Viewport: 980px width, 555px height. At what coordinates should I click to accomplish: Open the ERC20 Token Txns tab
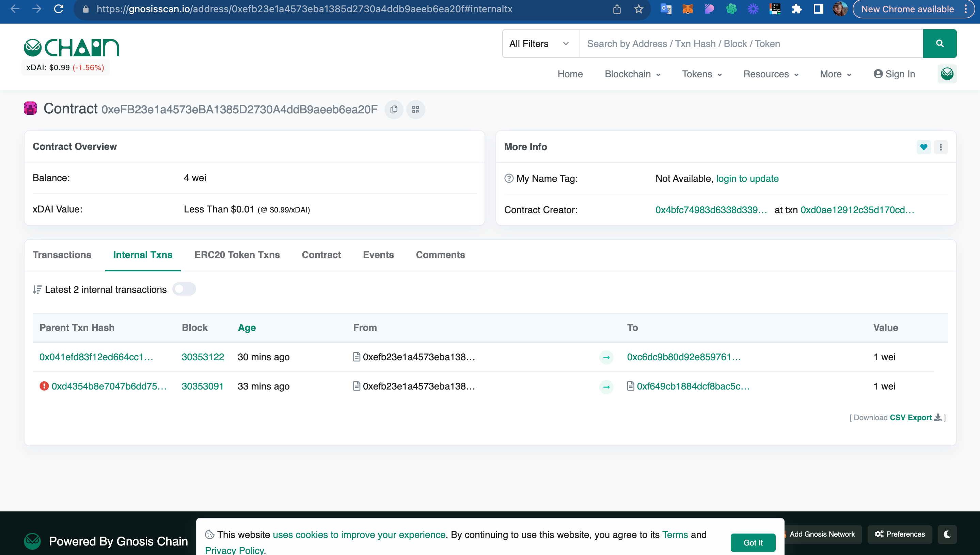pyautogui.click(x=237, y=255)
